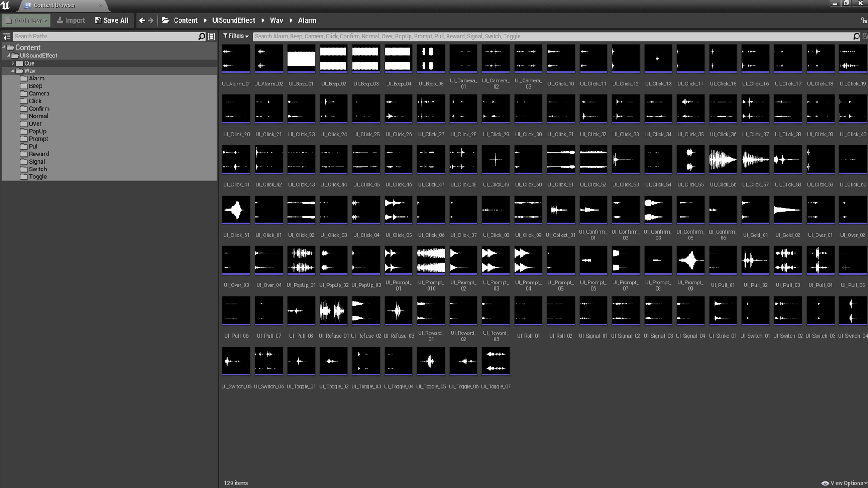Image resolution: width=868 pixels, height=488 pixels.
Task: Click the magnifier icon in Search Paths field
Action: tap(202, 36)
